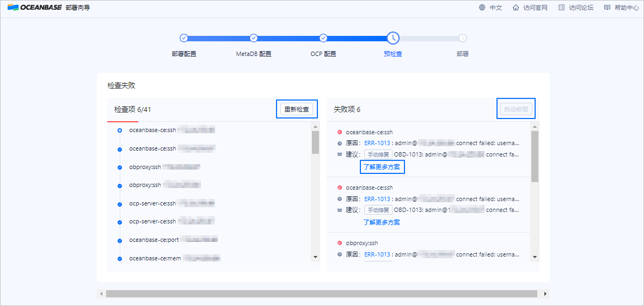This screenshot has height=306, width=644.
Task: Click hollow status dot of first check item
Action: [120, 130]
